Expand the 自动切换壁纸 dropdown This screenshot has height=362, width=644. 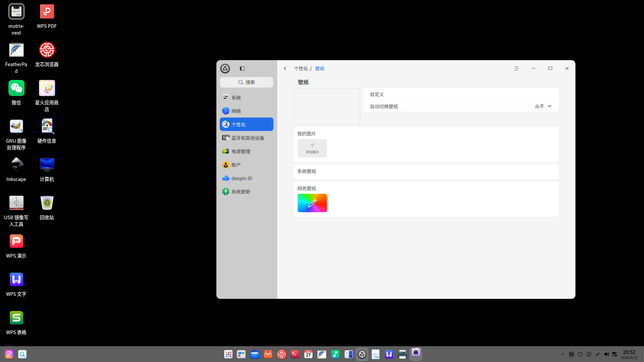pos(543,106)
